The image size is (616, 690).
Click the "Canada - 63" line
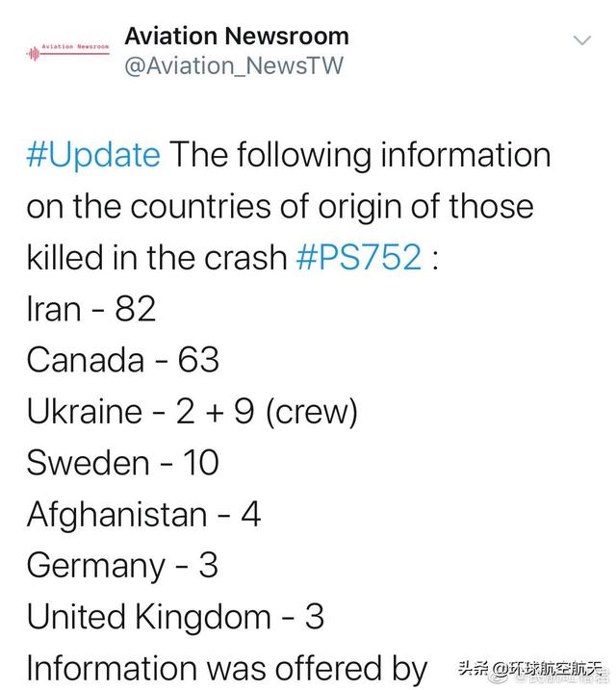(x=123, y=360)
